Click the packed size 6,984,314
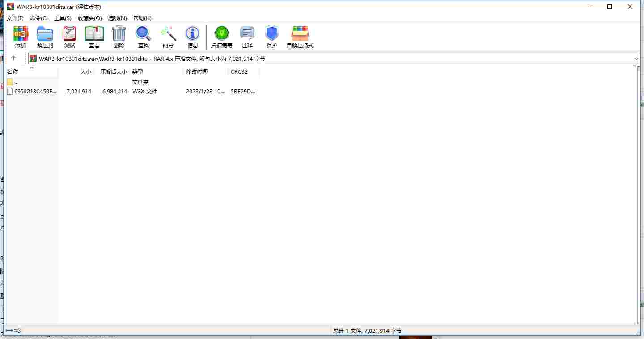 (114, 92)
